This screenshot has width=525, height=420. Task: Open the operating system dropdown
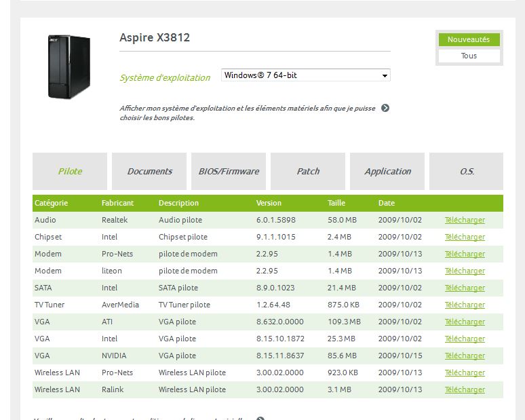(306, 75)
